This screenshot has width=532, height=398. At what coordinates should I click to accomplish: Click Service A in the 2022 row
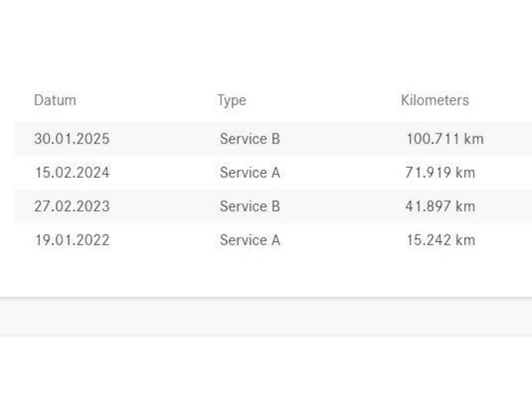249,240
